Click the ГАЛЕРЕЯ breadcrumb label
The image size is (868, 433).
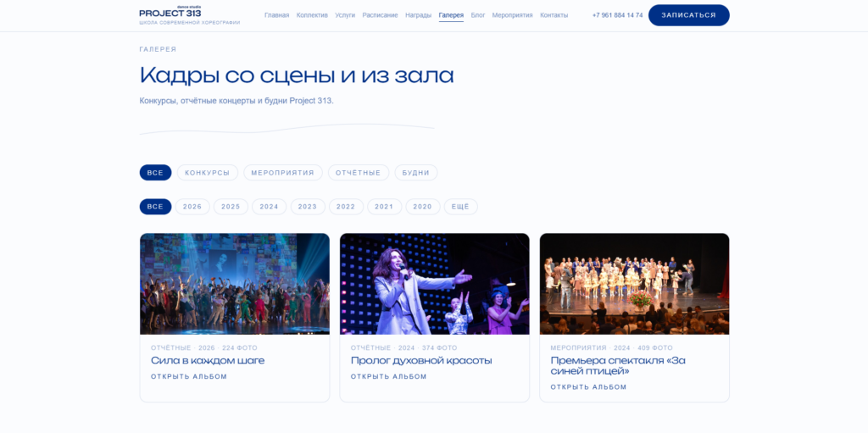pyautogui.click(x=158, y=49)
